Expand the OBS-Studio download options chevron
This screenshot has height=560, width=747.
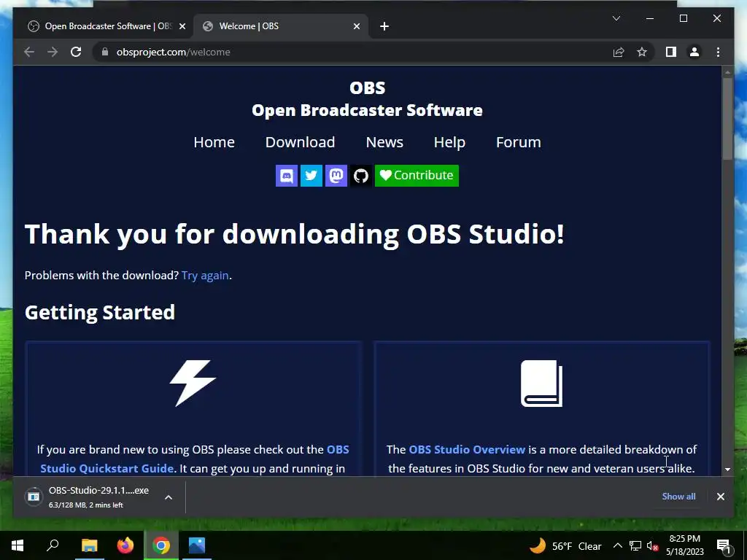169,497
